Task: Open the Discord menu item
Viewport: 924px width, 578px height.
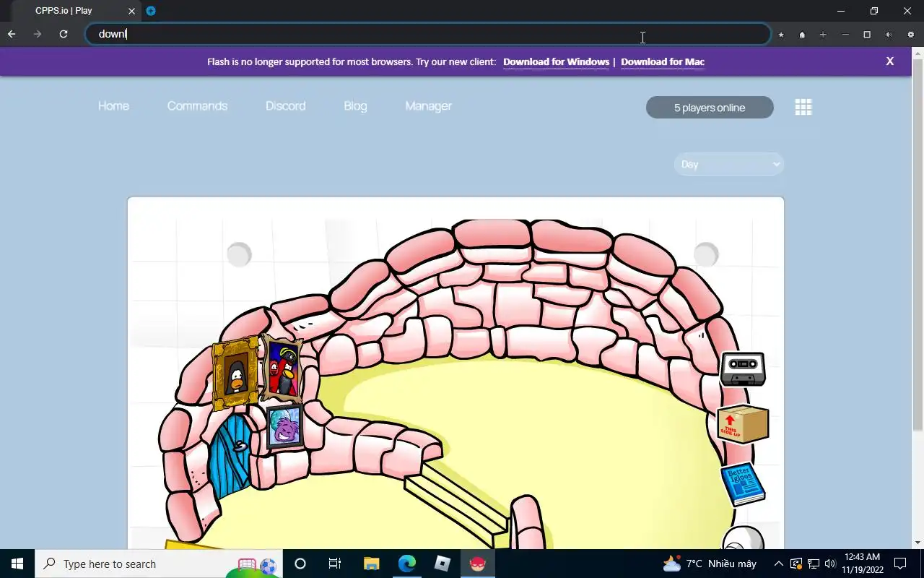Action: [x=285, y=105]
